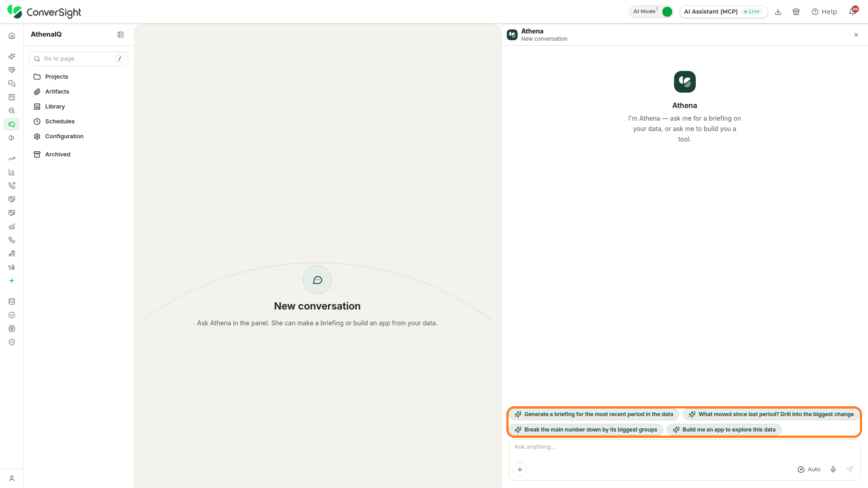
Task: Open the Artifacts menu item
Action: coord(79,92)
